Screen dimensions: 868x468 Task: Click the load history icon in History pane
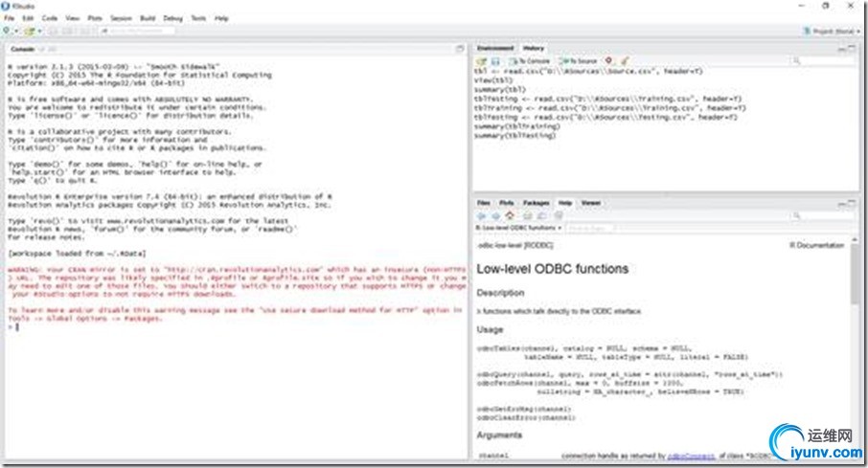[x=481, y=61]
